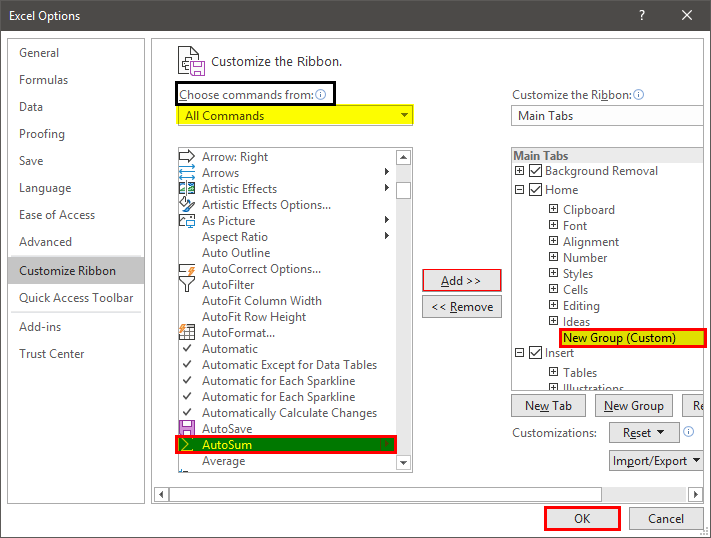The image size is (711, 538).
Task: Click horizontal scrollbar right arrow
Action: [x=695, y=494]
